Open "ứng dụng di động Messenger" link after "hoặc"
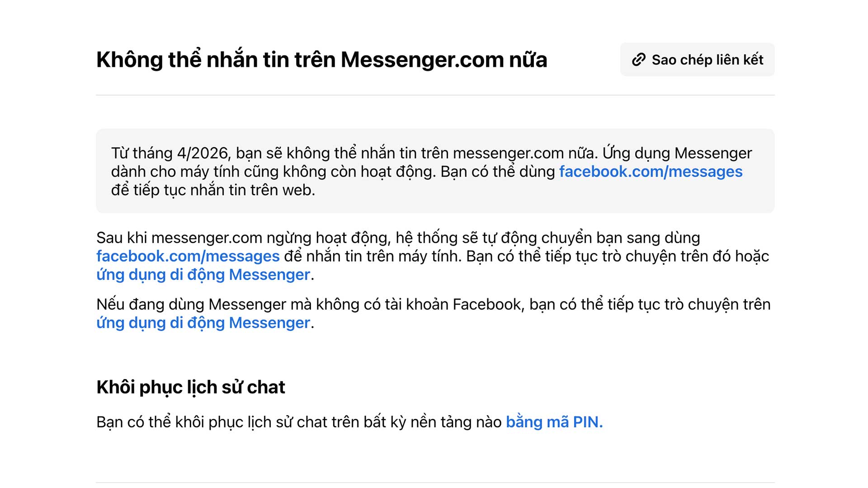This screenshot has height=488, width=868. 203,275
